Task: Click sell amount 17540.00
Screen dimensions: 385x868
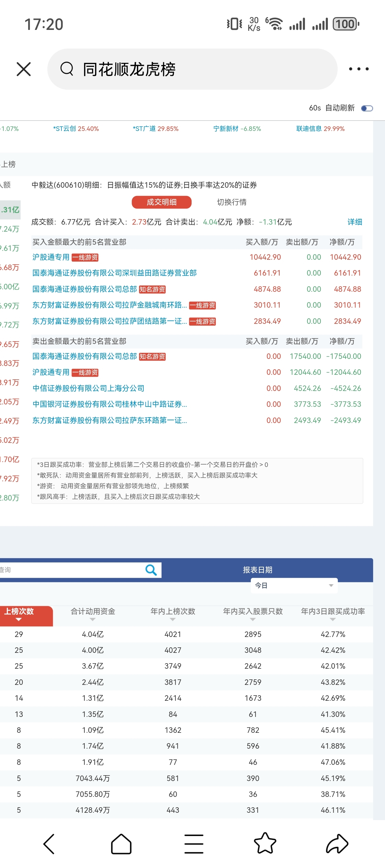Action: [x=305, y=356]
